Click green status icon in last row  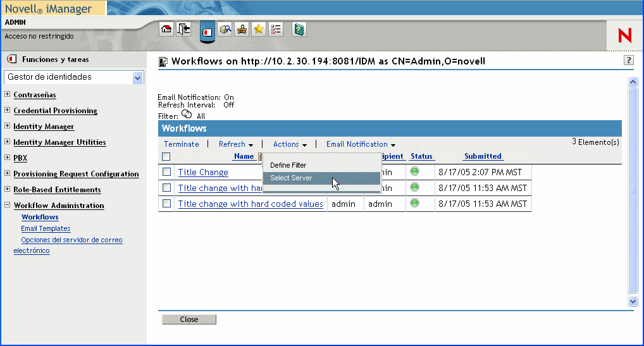click(x=415, y=203)
